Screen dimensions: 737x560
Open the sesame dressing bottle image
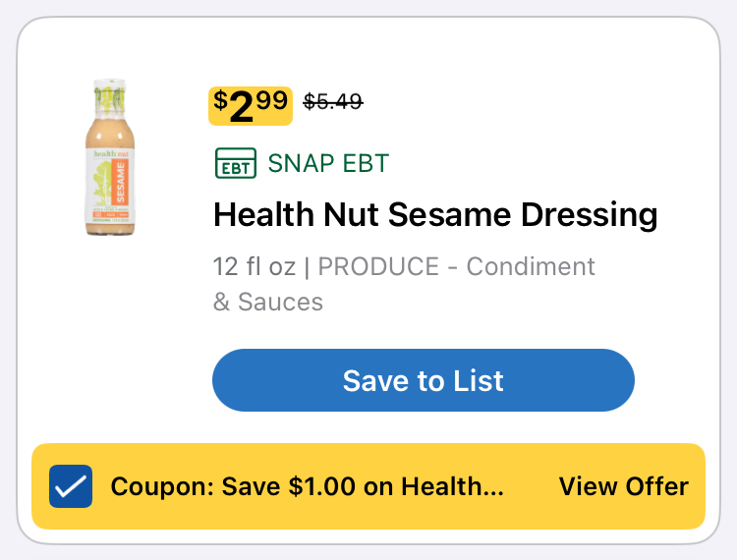(110, 157)
